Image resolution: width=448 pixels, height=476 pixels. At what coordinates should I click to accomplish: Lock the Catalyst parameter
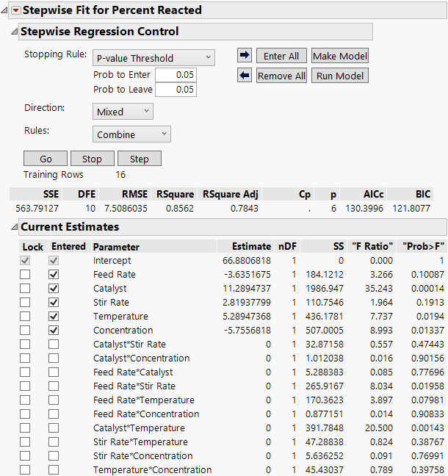click(25, 289)
